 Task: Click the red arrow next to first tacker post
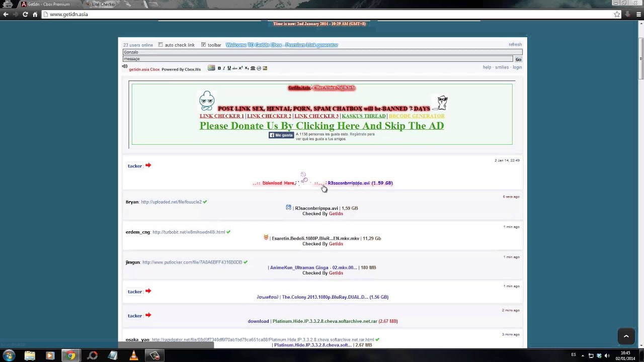click(x=148, y=165)
